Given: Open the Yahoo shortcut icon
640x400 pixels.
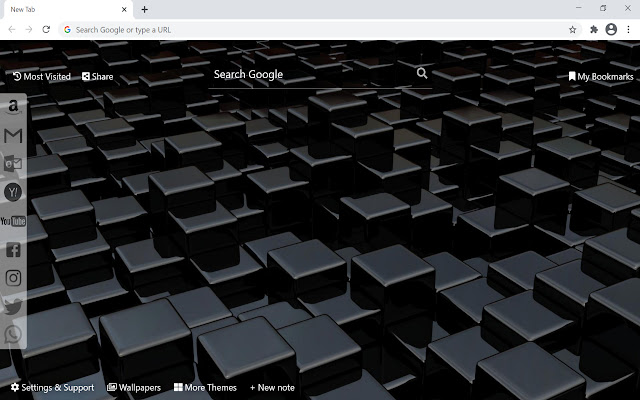Looking at the screenshot, I should 13,192.
